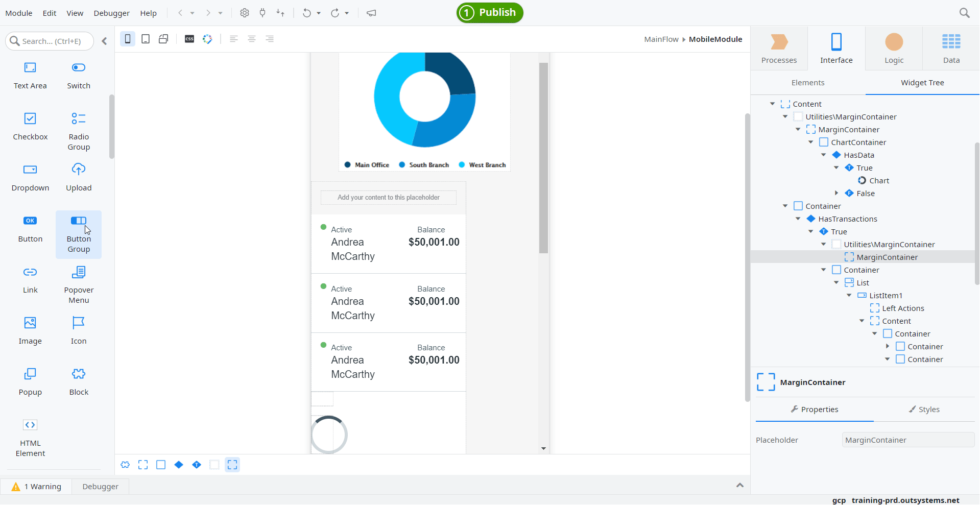Collapse the ChartContainer tree node
Viewport: 980px width, 505px height.
(811, 142)
